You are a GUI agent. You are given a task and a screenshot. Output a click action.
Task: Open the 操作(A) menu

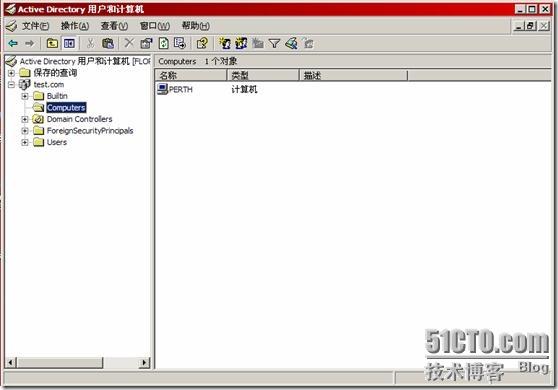(x=75, y=26)
